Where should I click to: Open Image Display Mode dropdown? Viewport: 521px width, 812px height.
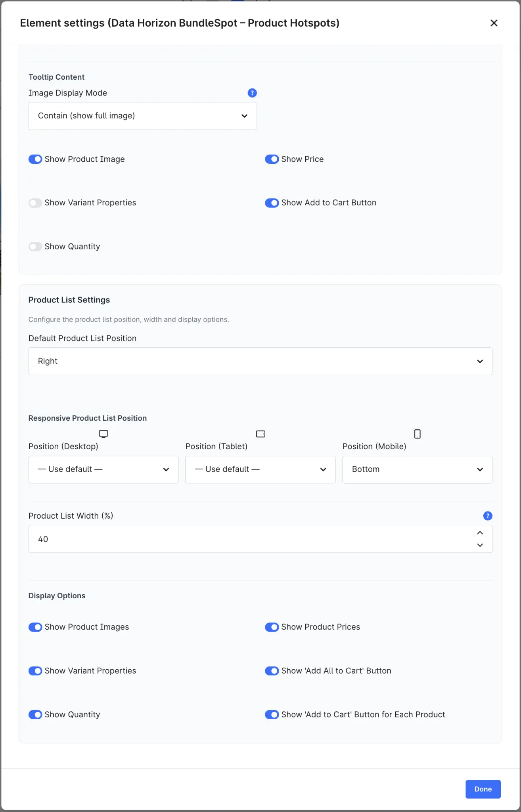[143, 116]
